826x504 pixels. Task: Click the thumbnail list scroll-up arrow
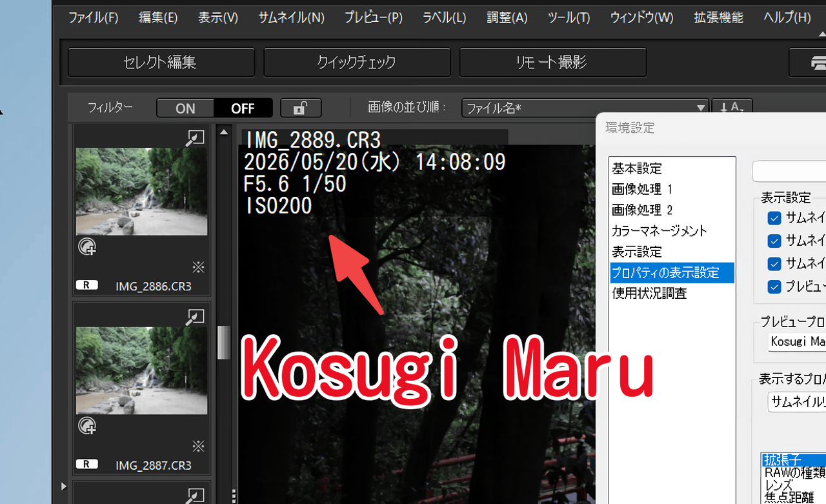(223, 132)
